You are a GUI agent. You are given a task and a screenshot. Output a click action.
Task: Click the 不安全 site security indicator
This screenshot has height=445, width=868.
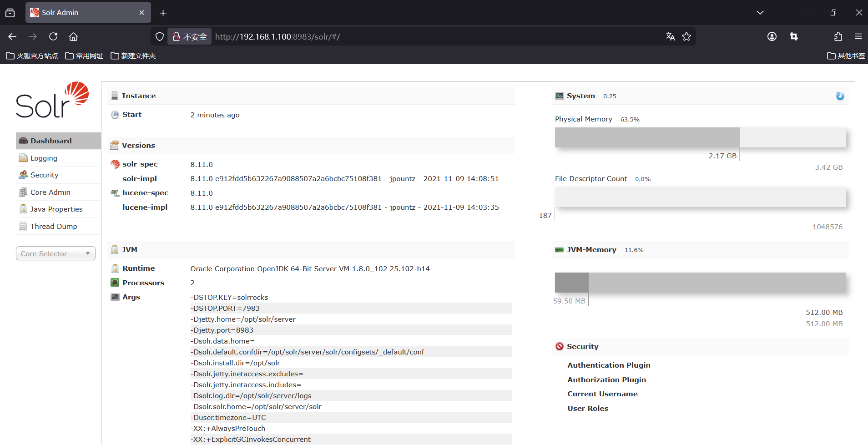pyautogui.click(x=190, y=37)
